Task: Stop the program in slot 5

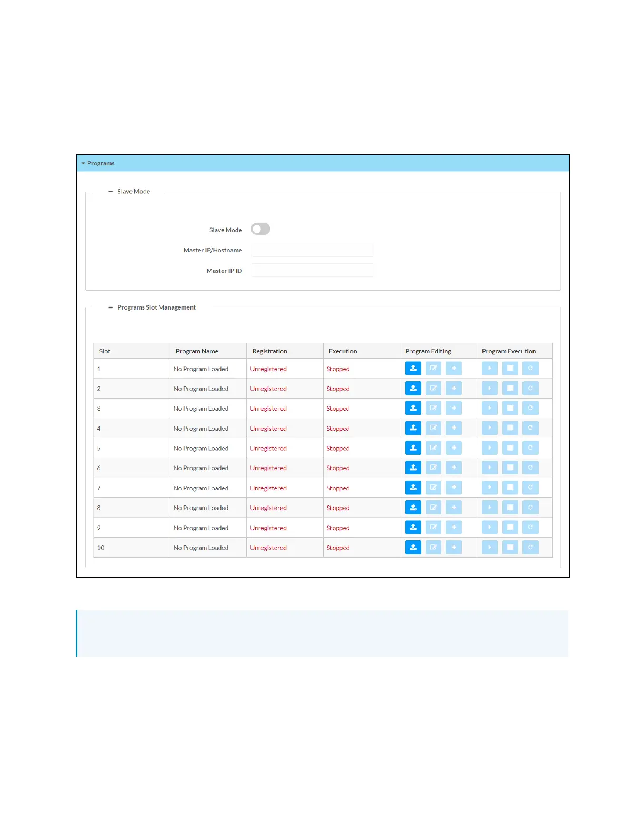Action: tap(510, 448)
